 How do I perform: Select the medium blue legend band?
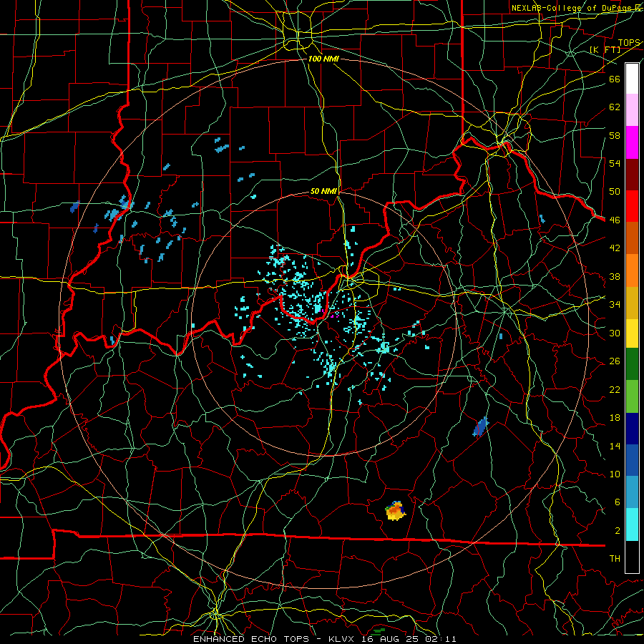(632, 460)
